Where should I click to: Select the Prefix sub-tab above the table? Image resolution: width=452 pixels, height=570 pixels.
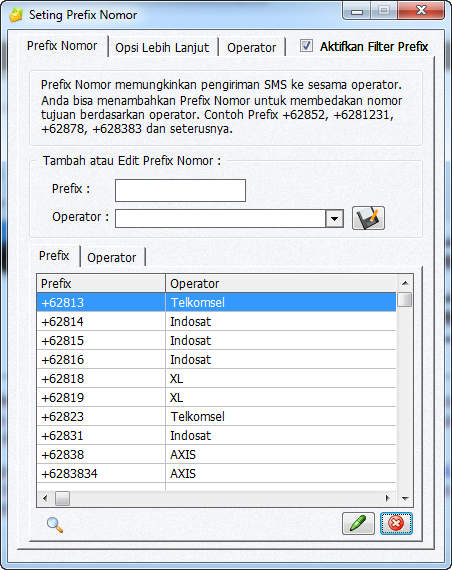tap(54, 256)
